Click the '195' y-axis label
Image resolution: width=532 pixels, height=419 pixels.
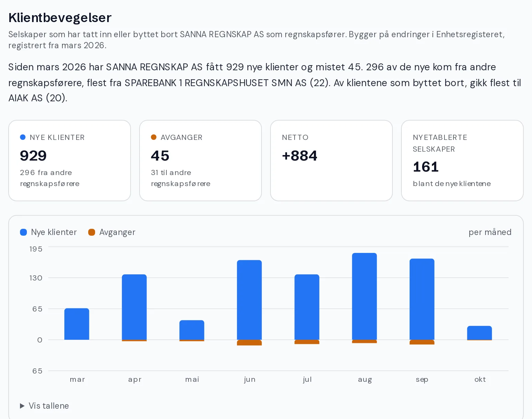(36, 249)
